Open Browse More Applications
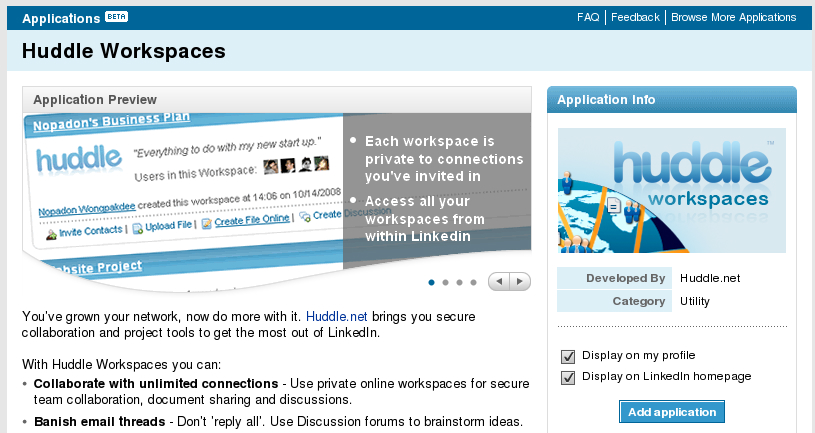 733,17
